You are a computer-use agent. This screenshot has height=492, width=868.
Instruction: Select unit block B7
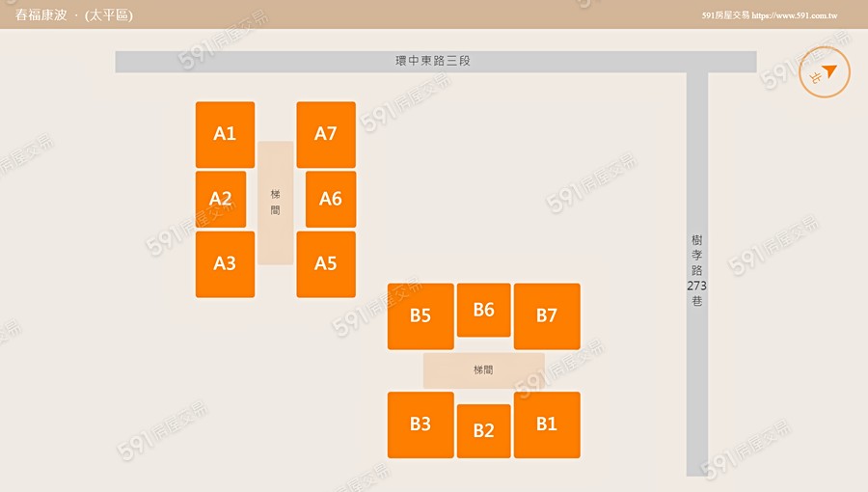click(547, 315)
